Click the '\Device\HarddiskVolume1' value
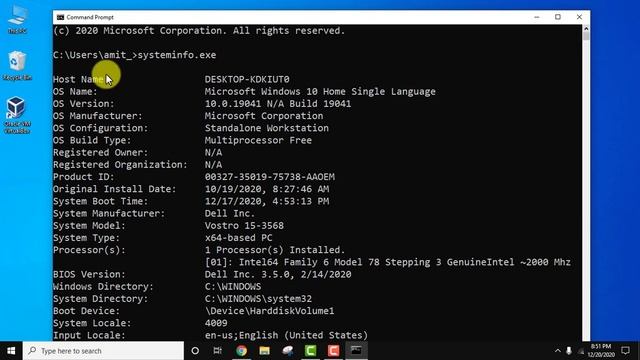The width and height of the screenshot is (640, 360). click(x=269, y=311)
